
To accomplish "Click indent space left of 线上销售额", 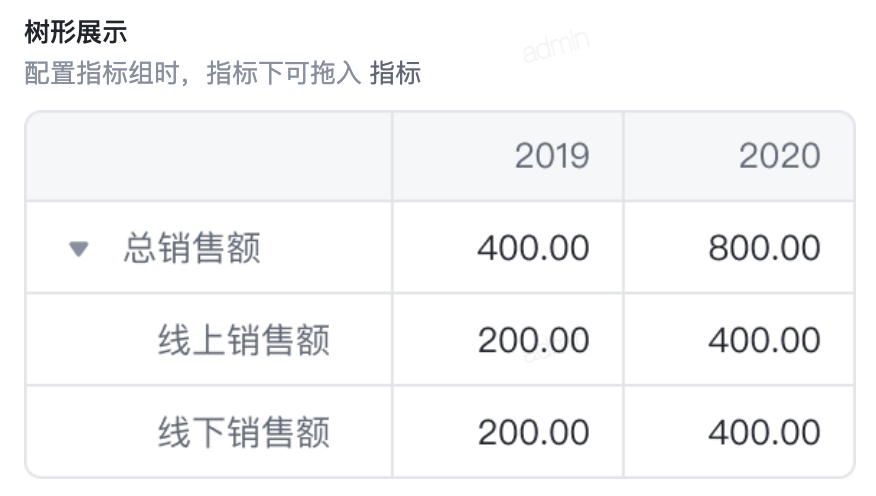I will (92, 340).
